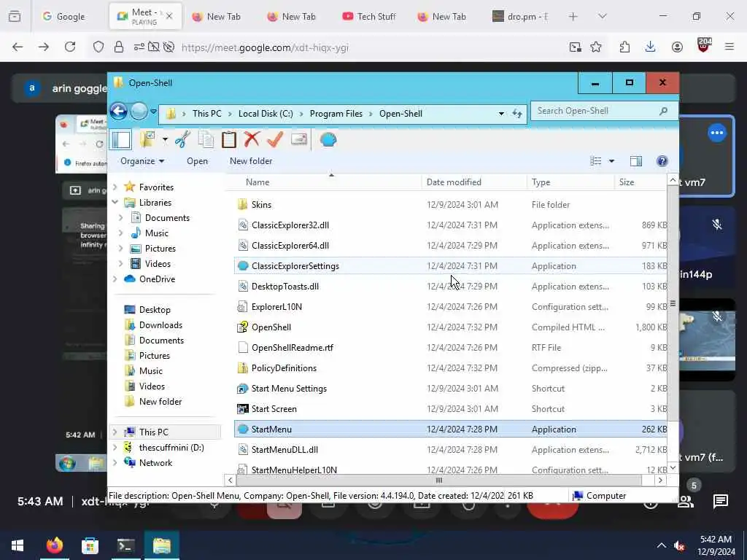747x560 pixels.
Task: Click the Up folder toolbar icon
Action: (x=147, y=139)
